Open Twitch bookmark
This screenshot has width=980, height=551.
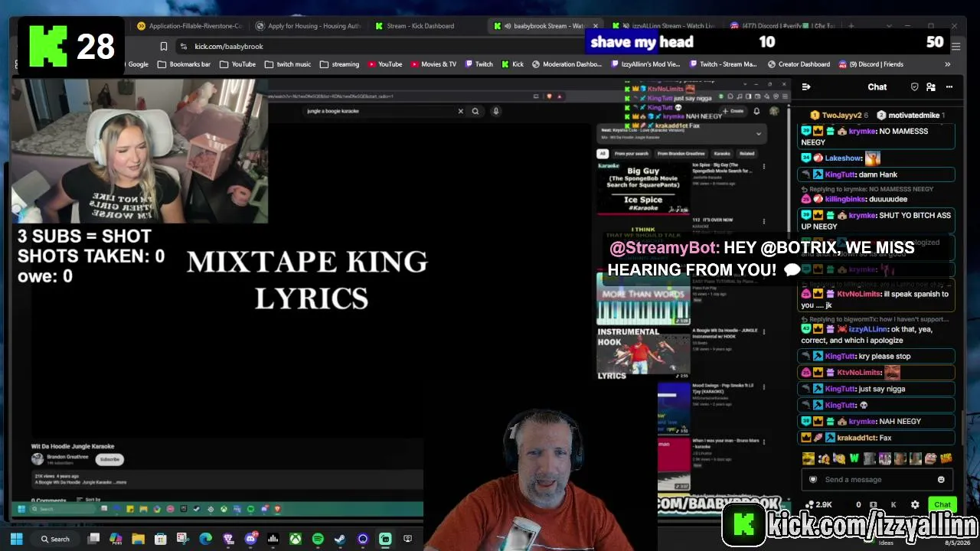[479, 64]
